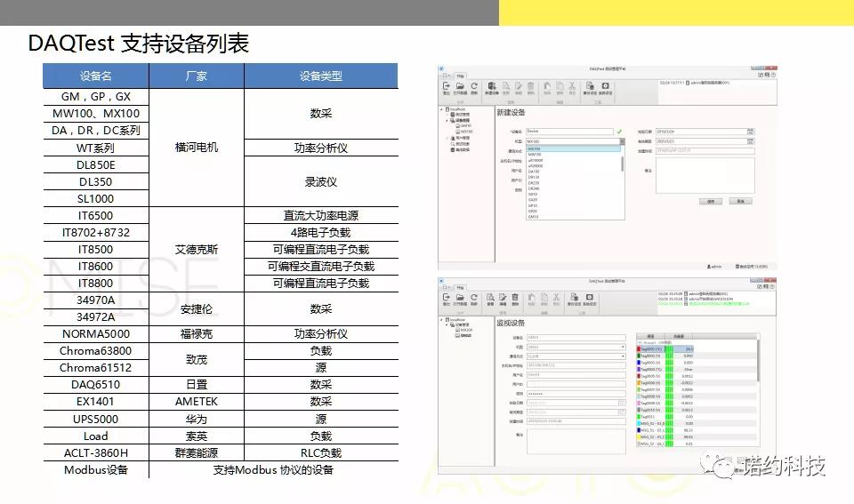
Task: Click the exit icon in the 新建设备 window toolbar
Action: pos(446,86)
